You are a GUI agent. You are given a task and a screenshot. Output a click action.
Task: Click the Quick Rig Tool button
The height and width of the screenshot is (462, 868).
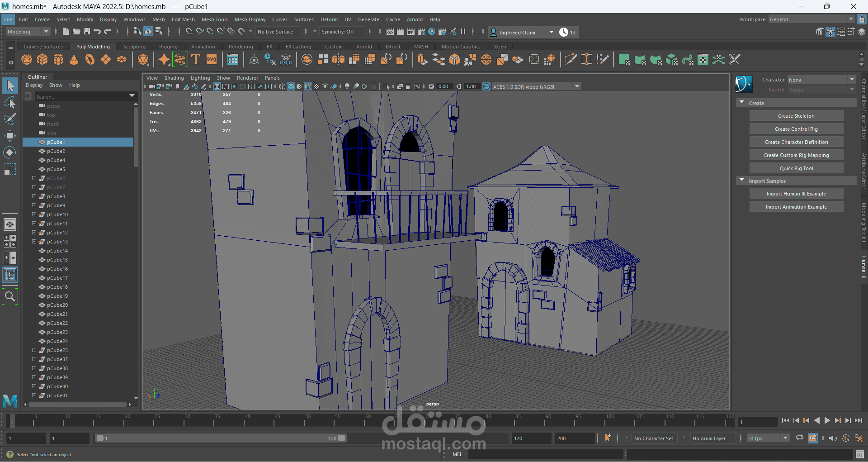tap(796, 168)
